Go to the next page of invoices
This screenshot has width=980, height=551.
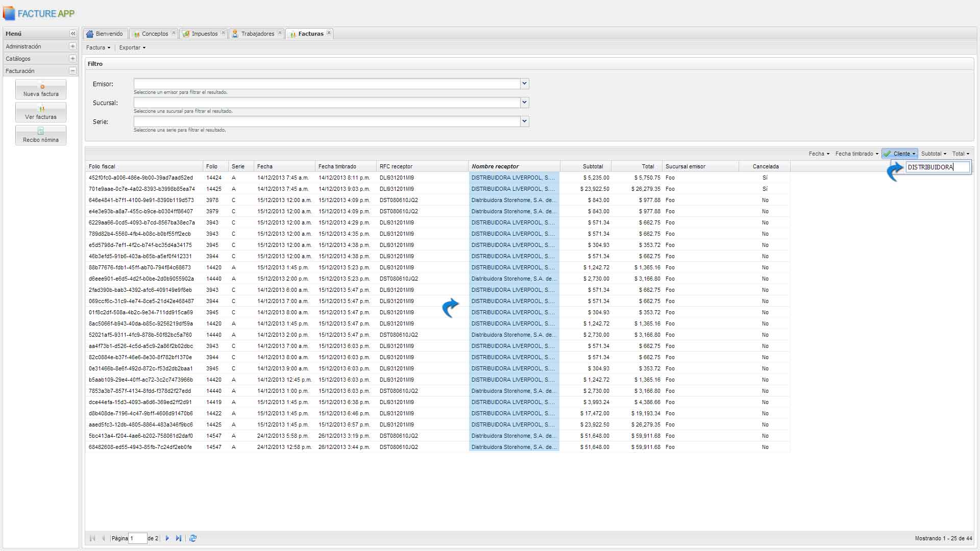point(167,538)
